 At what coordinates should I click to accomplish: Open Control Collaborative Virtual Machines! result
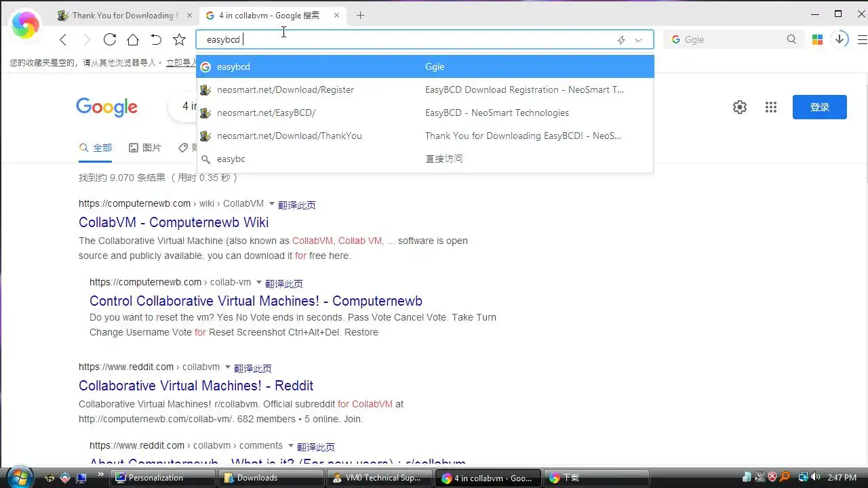coord(256,301)
